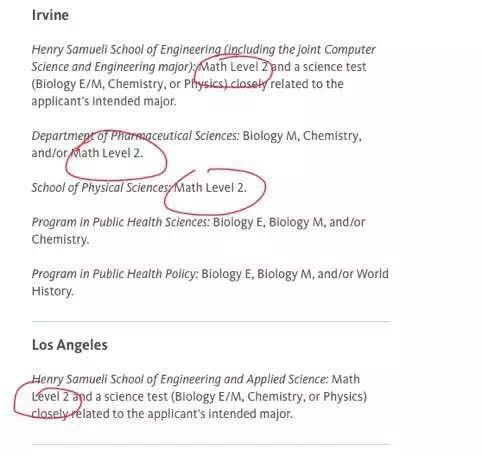
Task: Click Program in Public Health Sciences text
Action: pyautogui.click(x=121, y=222)
